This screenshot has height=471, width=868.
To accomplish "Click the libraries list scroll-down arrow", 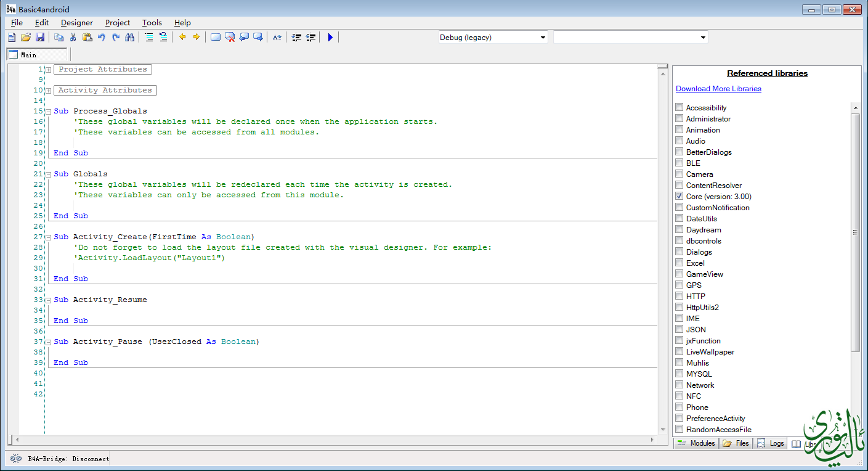I will pos(855,430).
